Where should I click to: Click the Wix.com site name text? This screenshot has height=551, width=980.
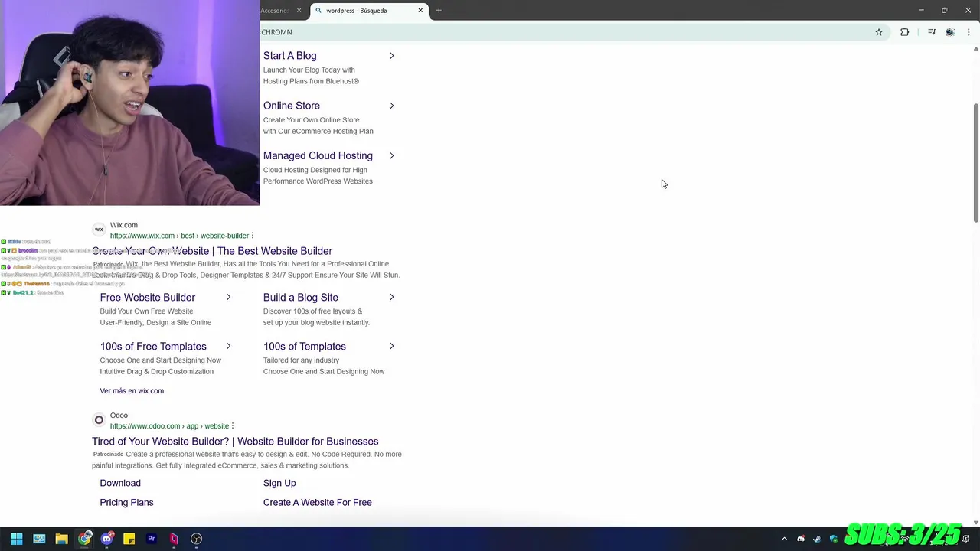point(124,225)
